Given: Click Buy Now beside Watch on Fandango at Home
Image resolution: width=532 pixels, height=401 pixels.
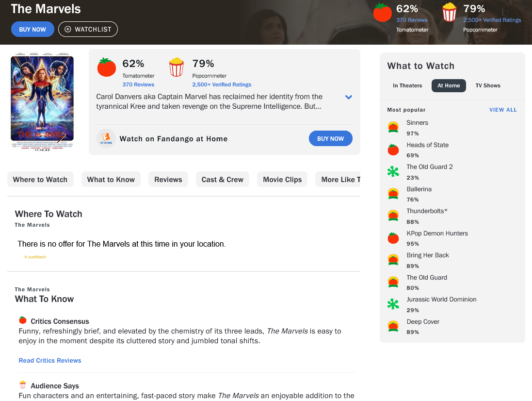Looking at the screenshot, I should tap(330, 138).
